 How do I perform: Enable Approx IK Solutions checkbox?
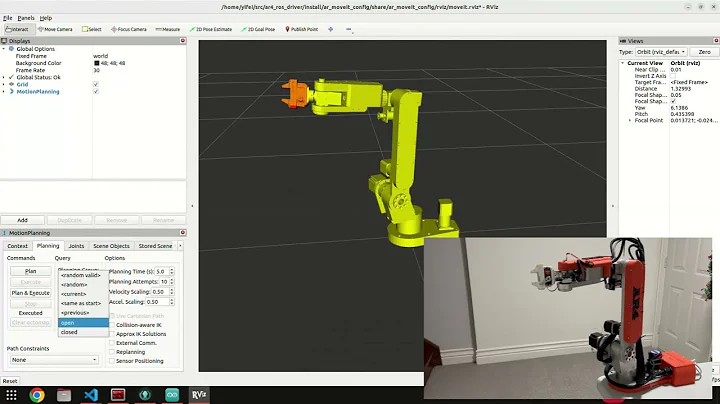(x=112, y=334)
